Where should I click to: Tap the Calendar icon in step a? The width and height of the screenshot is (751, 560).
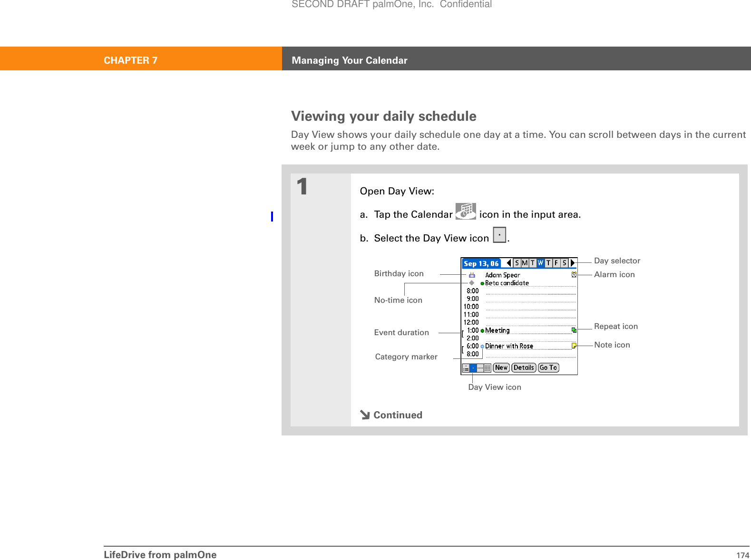click(x=466, y=212)
